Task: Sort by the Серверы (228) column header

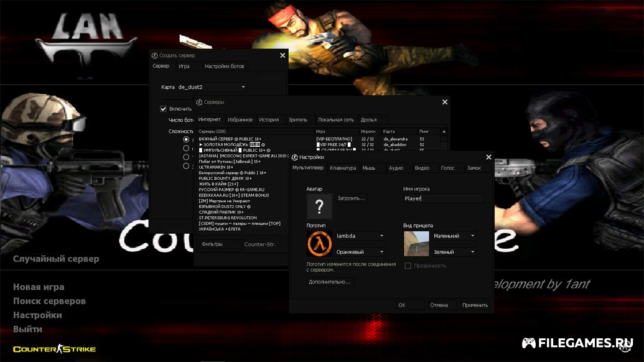Action: (x=256, y=131)
